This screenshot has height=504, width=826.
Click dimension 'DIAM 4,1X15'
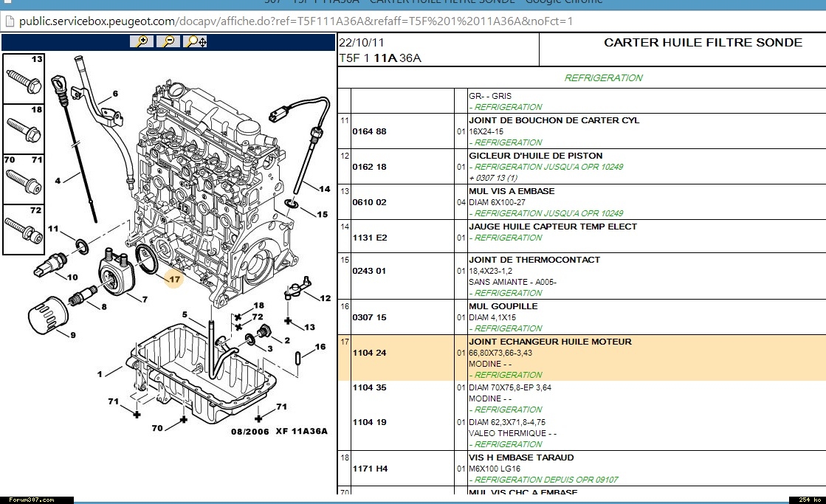coord(492,317)
